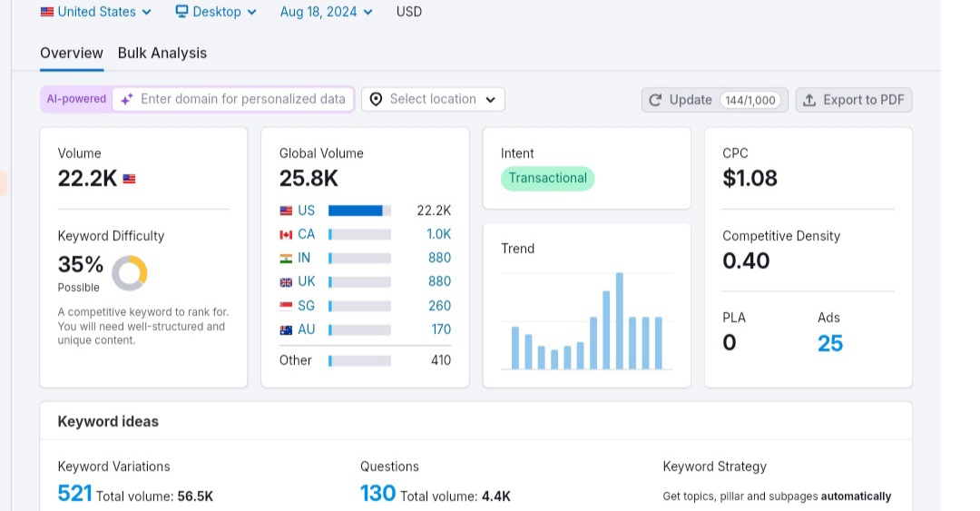980x511 pixels.
Task: Click the AI sparkle icon in domain field
Action: (127, 100)
